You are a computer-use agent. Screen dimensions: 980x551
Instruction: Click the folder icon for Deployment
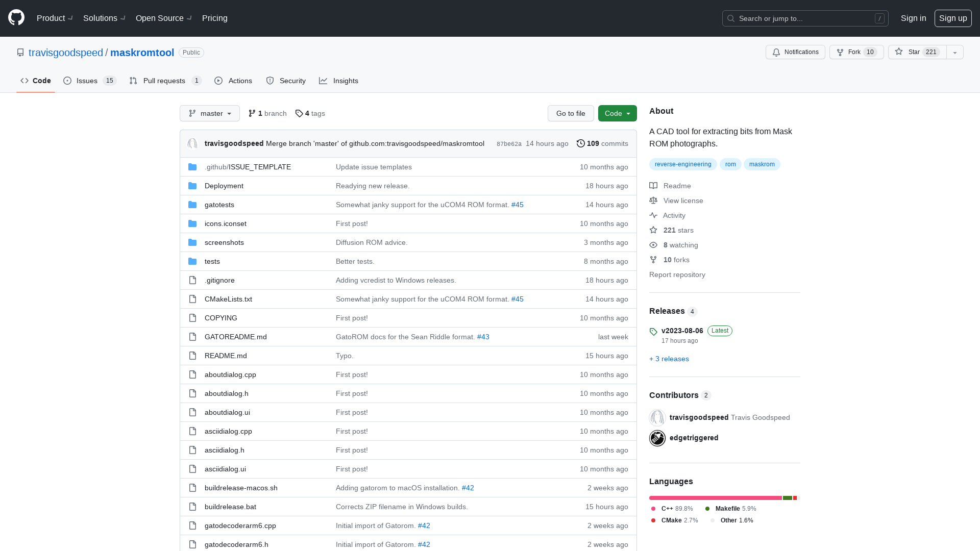tap(192, 186)
